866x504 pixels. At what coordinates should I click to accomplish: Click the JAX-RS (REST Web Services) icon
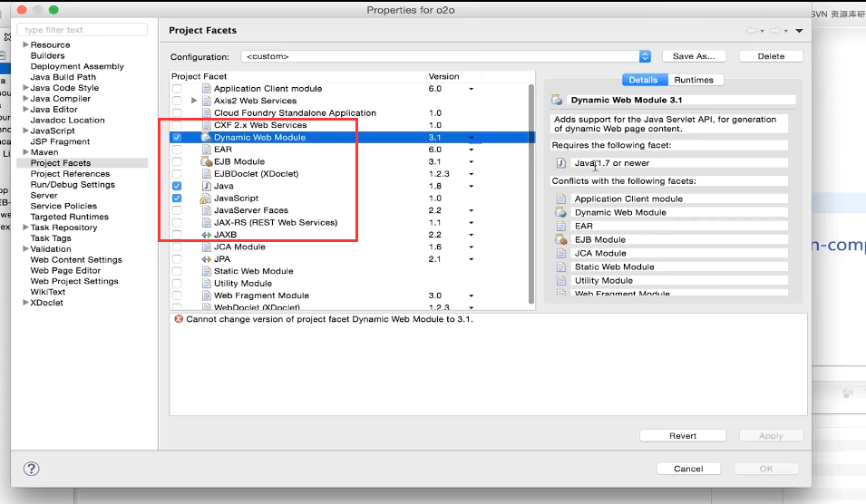coord(207,222)
